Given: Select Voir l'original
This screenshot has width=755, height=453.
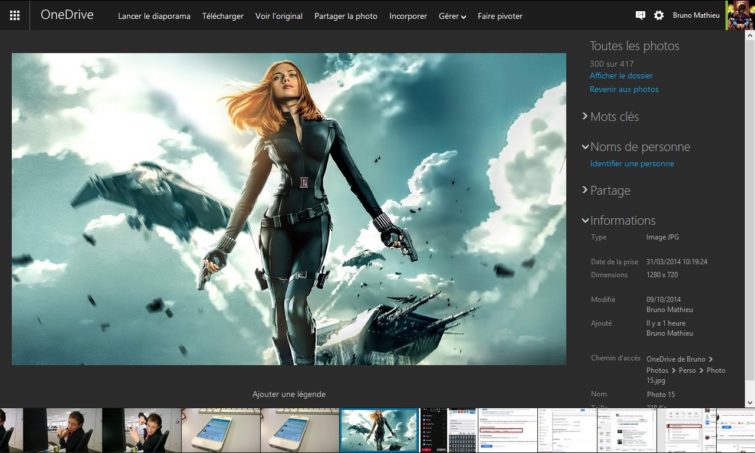Looking at the screenshot, I should [279, 16].
